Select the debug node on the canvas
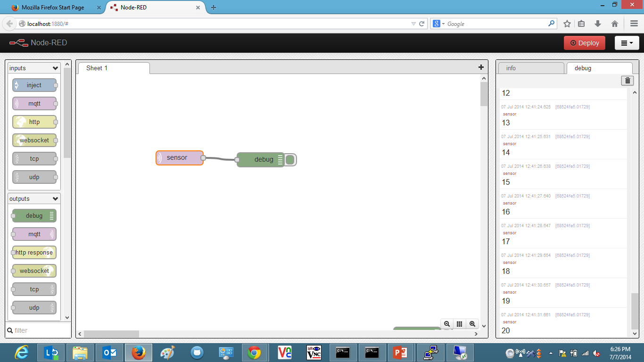 click(261, 160)
